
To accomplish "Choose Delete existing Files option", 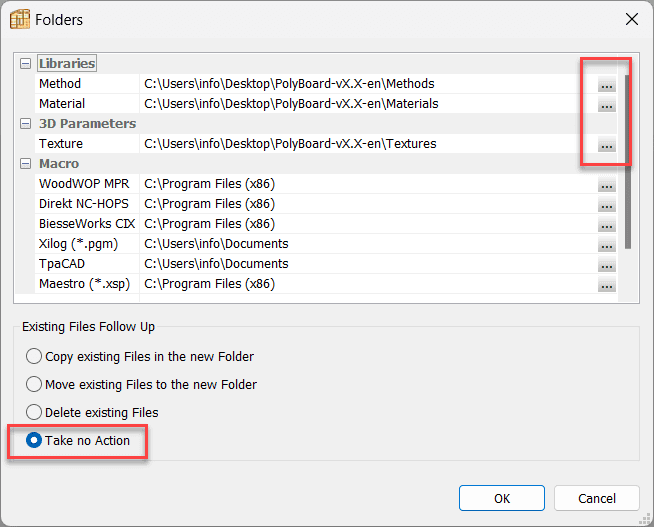I will (x=92, y=412).
